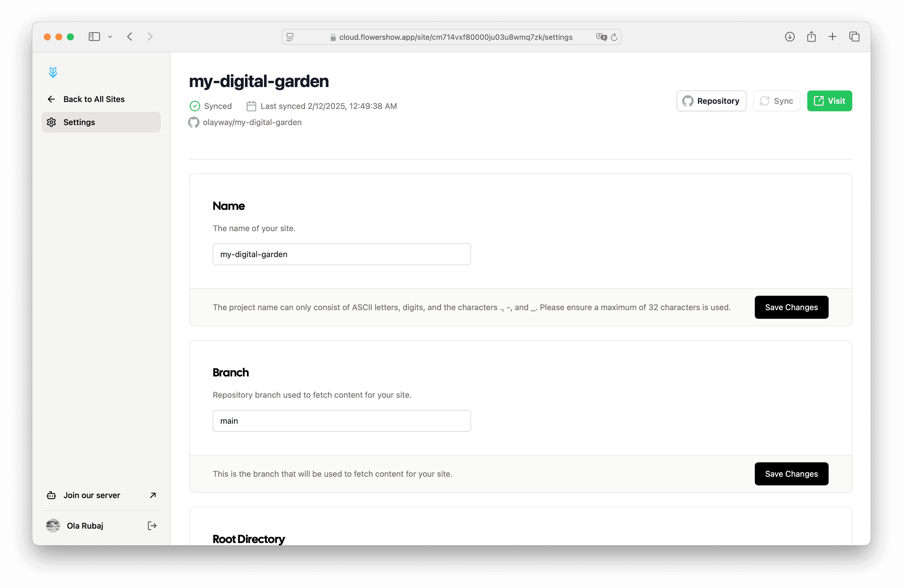The image size is (903, 588).
Task: Click the translate icon in address bar
Action: (601, 37)
